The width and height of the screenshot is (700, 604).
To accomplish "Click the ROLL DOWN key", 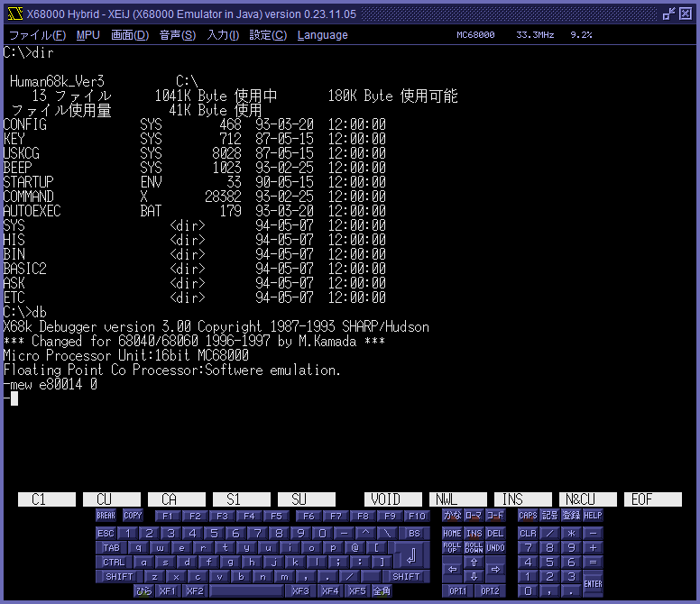I will point(474,548).
